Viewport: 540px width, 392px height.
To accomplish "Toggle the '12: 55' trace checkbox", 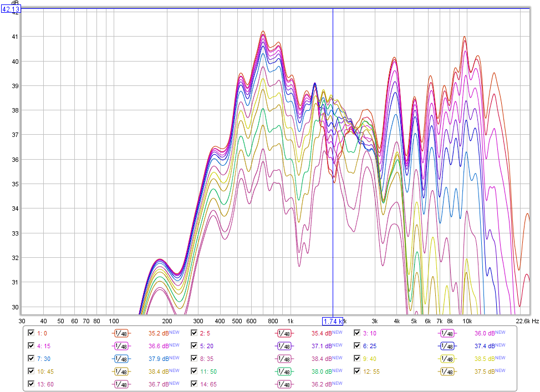I will click(357, 371).
